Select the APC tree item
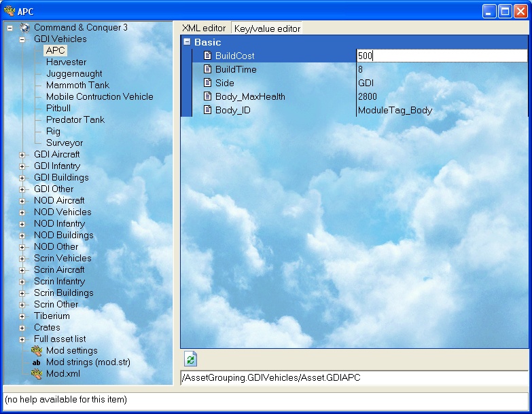Screen dimensions: 532x414 (x=55, y=50)
